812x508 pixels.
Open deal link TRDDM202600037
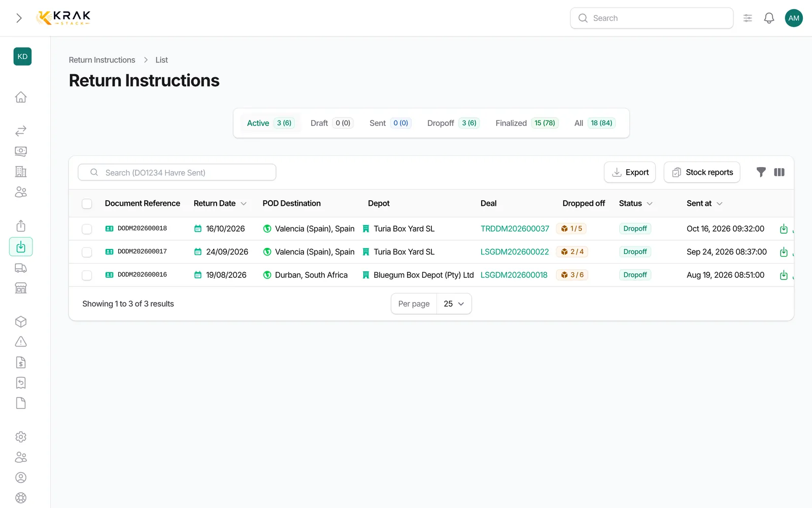click(515, 229)
